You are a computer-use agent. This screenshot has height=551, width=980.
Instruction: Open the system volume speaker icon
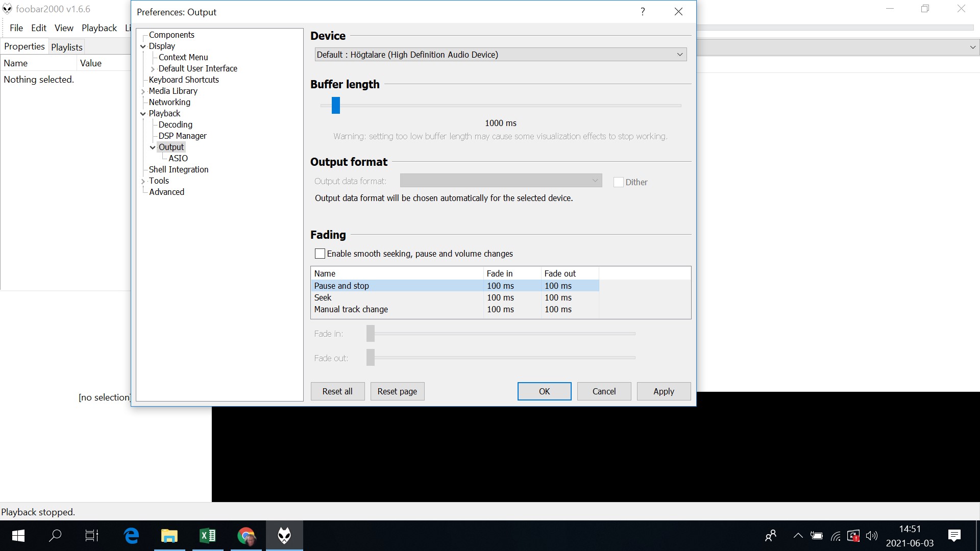pyautogui.click(x=871, y=536)
